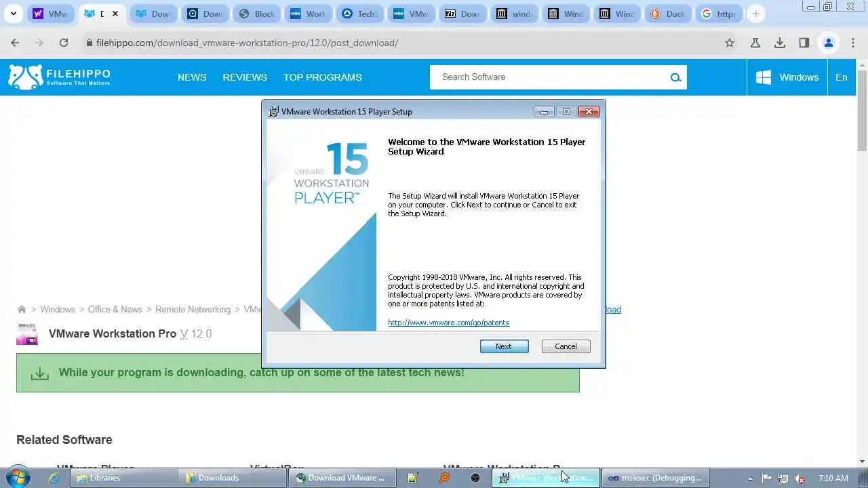The height and width of the screenshot is (488, 868).
Task: Switch to the Yahoo VMw tab
Action: tap(51, 14)
